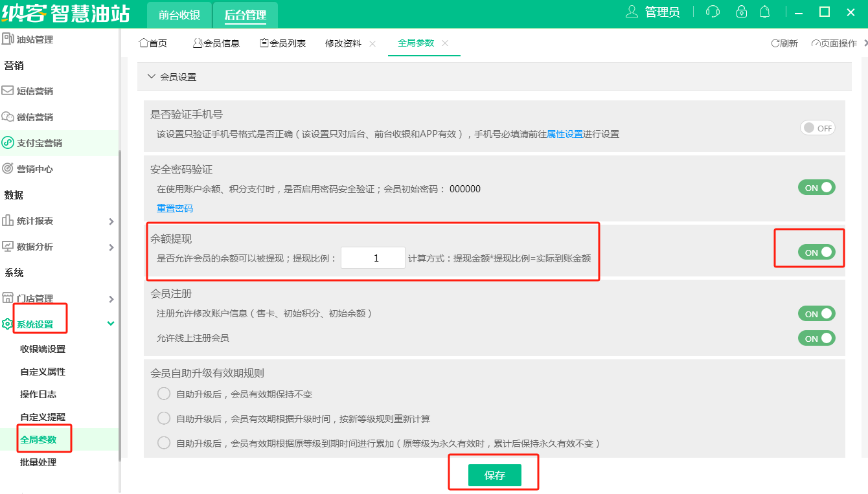
Task: Select validity unchanged after upgrade option
Action: 164,394
